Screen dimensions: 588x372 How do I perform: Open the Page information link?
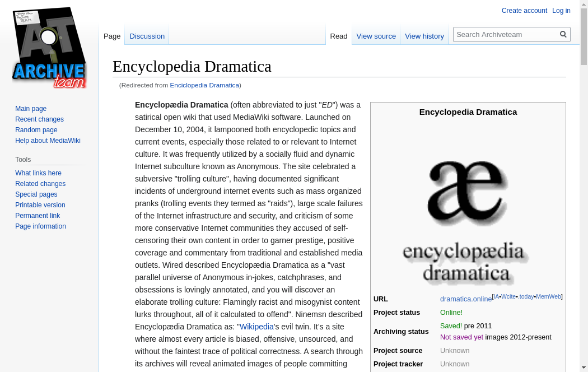point(40,226)
